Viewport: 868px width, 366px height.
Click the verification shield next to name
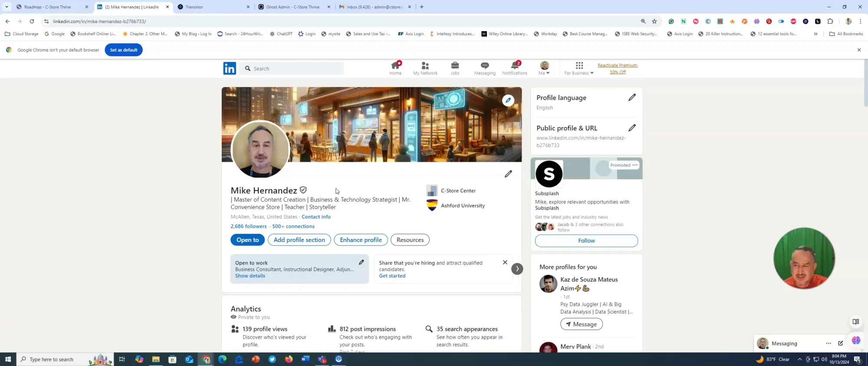(303, 190)
